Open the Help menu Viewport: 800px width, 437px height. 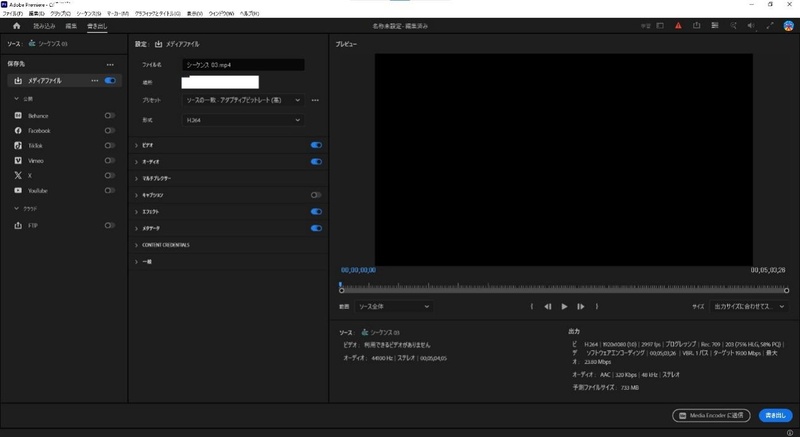point(249,14)
